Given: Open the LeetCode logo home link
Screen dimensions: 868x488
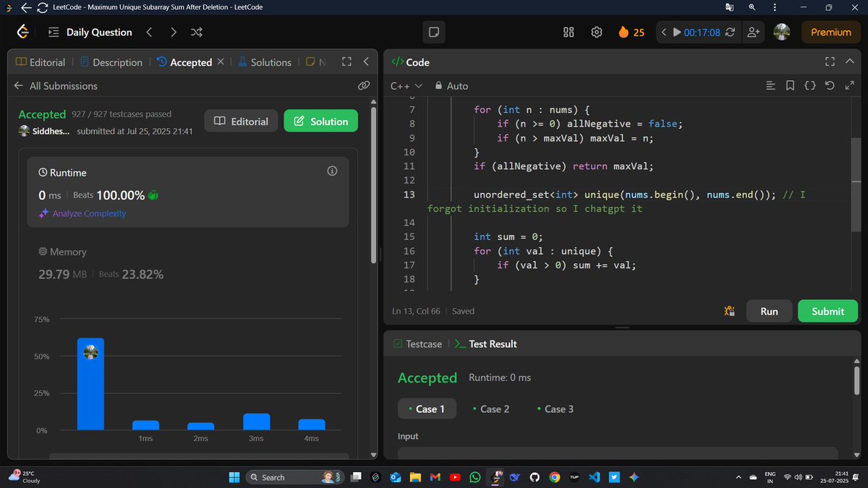Looking at the screenshot, I should 22,32.
